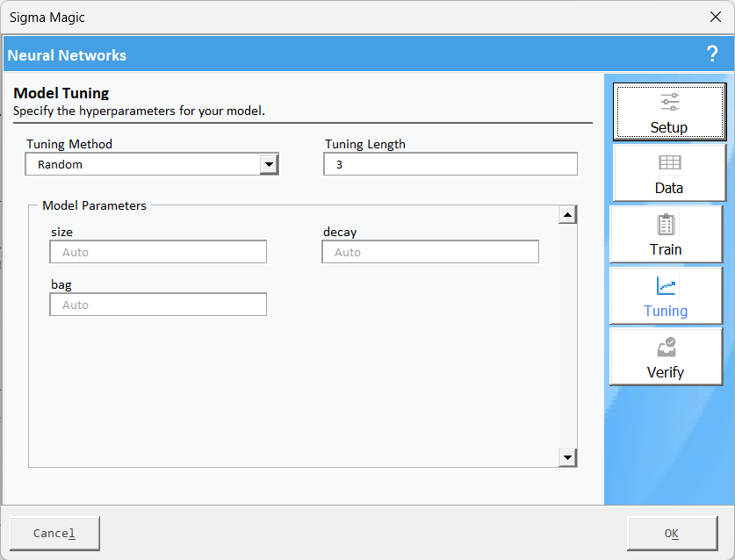Close the Sigma Magic dialog window

(x=715, y=17)
